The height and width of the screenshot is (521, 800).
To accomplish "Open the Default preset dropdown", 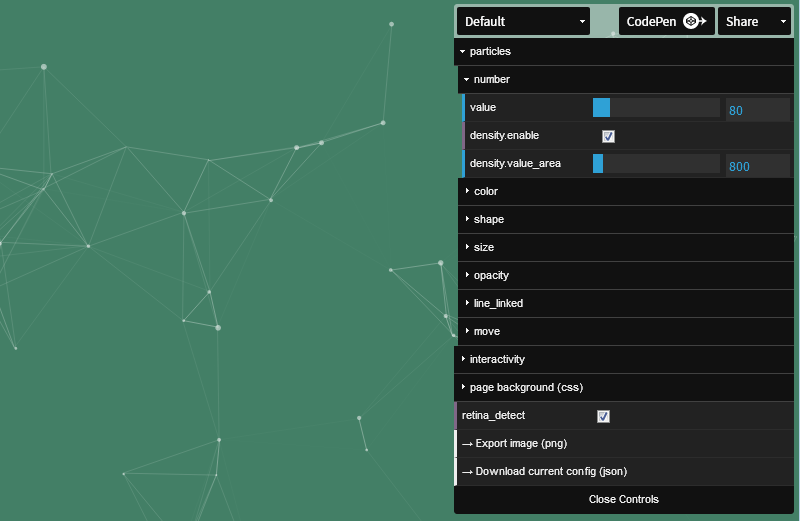I will click(x=523, y=21).
